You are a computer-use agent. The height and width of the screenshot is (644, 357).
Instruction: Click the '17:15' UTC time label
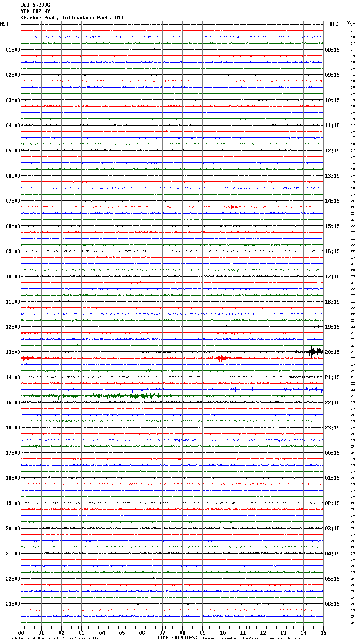point(332,277)
